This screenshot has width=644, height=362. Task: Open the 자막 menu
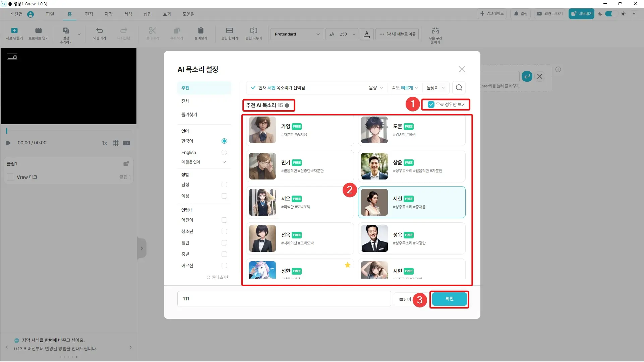click(x=108, y=14)
